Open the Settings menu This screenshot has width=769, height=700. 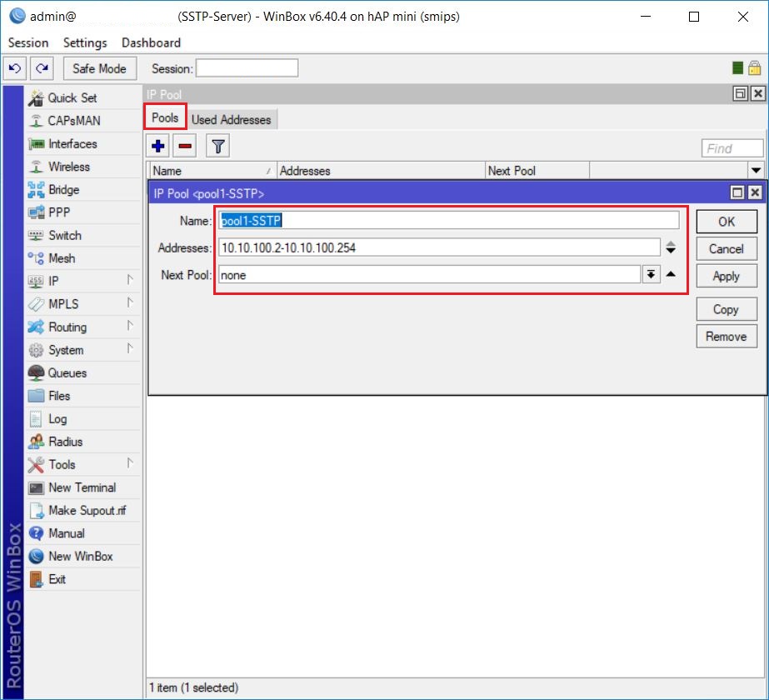point(85,43)
